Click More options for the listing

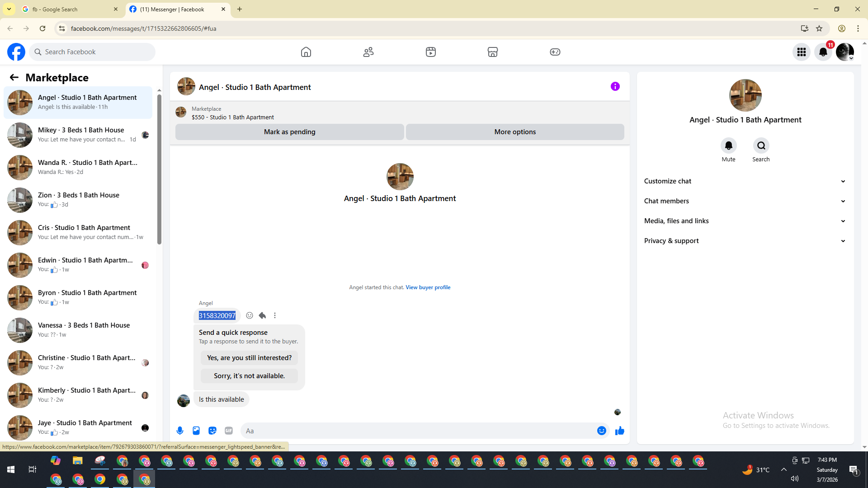click(515, 132)
